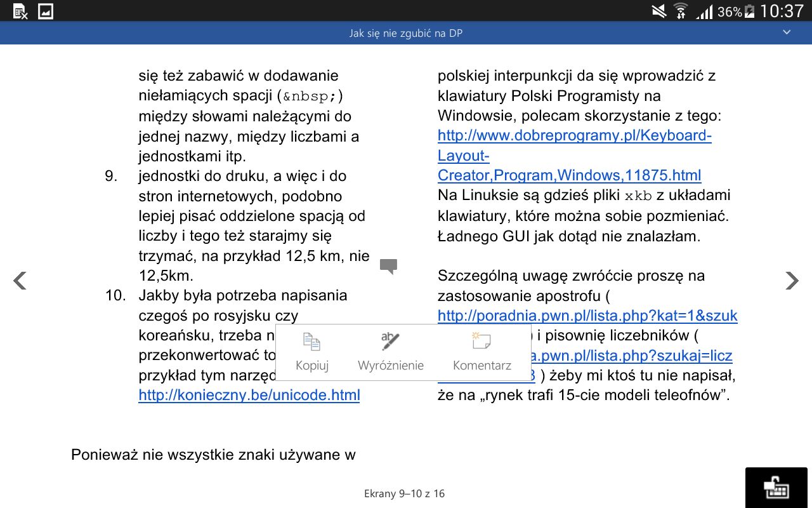
Task: Tap the Ekrany 9–10 z 16 indicator
Action: pyautogui.click(x=405, y=493)
